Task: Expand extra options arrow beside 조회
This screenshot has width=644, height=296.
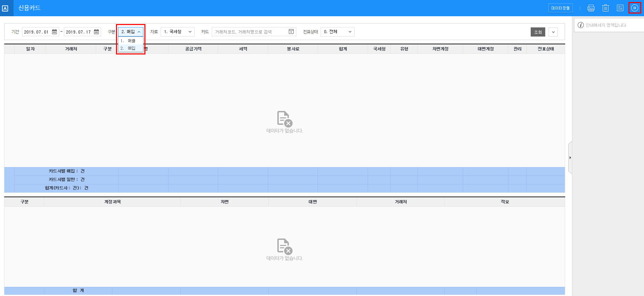Action: pyautogui.click(x=553, y=32)
